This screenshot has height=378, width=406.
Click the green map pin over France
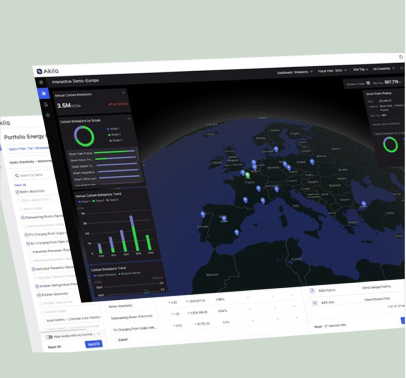[x=248, y=175]
